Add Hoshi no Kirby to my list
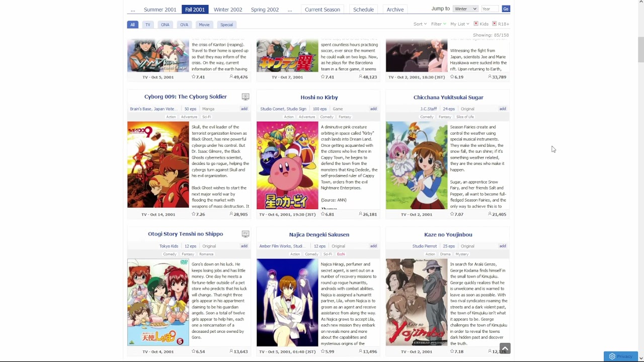644x362 pixels. [373, 109]
